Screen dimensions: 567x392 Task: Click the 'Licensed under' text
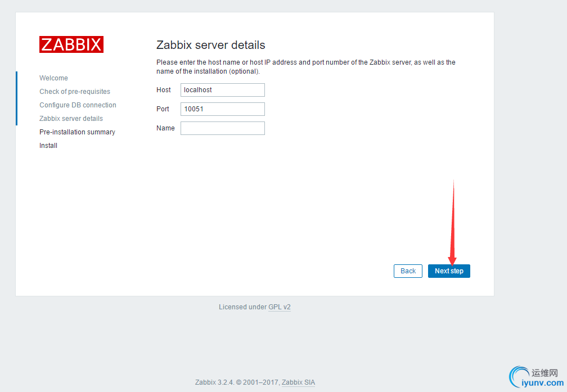click(242, 307)
